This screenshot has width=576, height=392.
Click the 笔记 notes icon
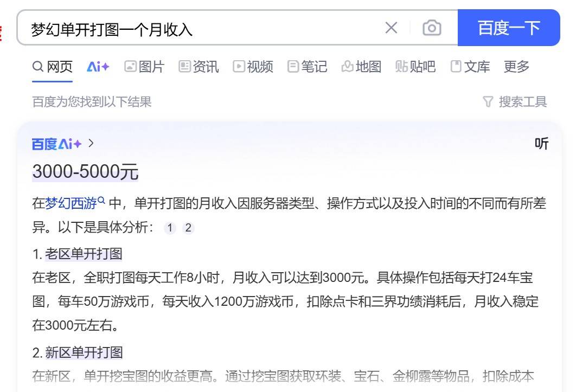coord(293,67)
